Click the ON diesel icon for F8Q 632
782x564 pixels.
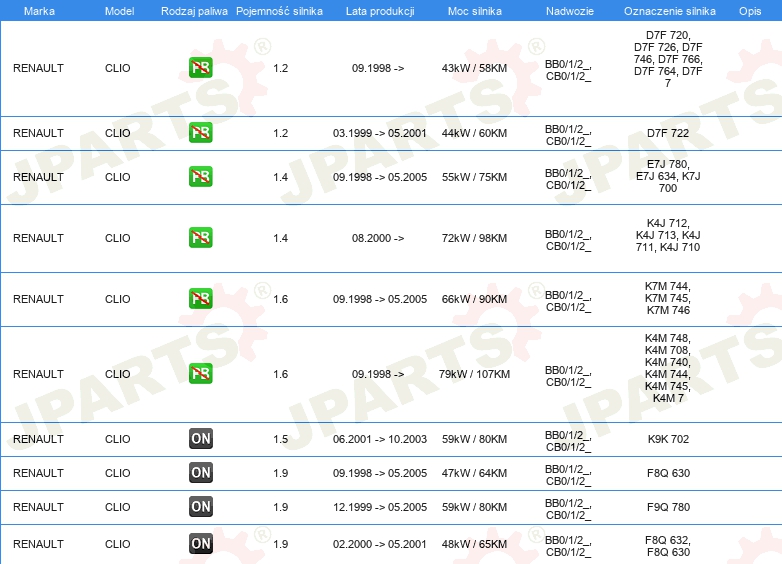tap(200, 544)
